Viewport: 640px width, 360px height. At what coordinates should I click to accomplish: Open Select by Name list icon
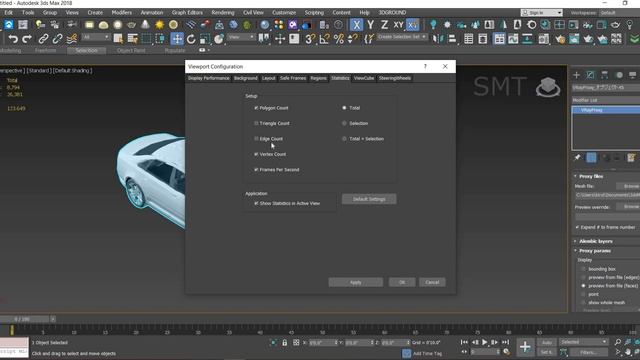132,39
